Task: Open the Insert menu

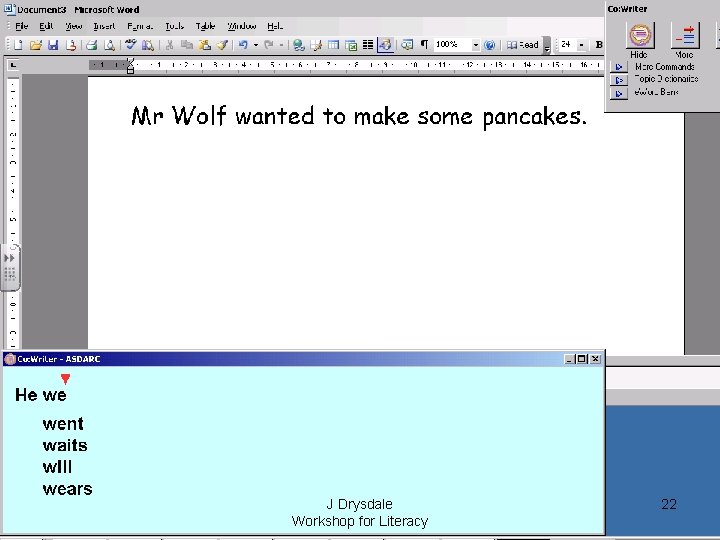Action: [104, 26]
